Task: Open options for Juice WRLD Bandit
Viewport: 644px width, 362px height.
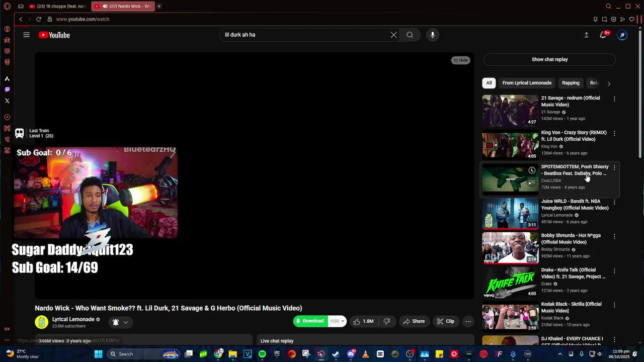Action: 614,202
